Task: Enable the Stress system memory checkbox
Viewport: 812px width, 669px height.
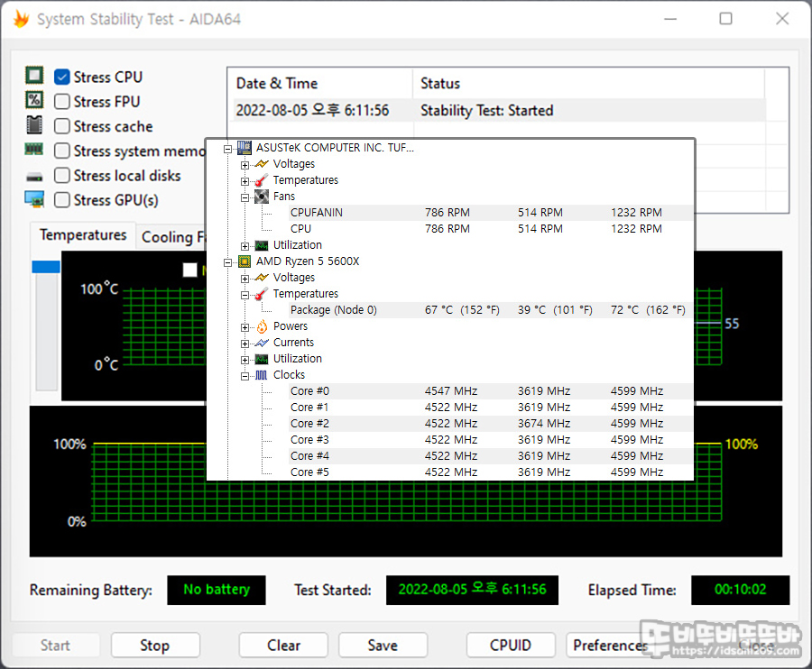Action: [61, 151]
